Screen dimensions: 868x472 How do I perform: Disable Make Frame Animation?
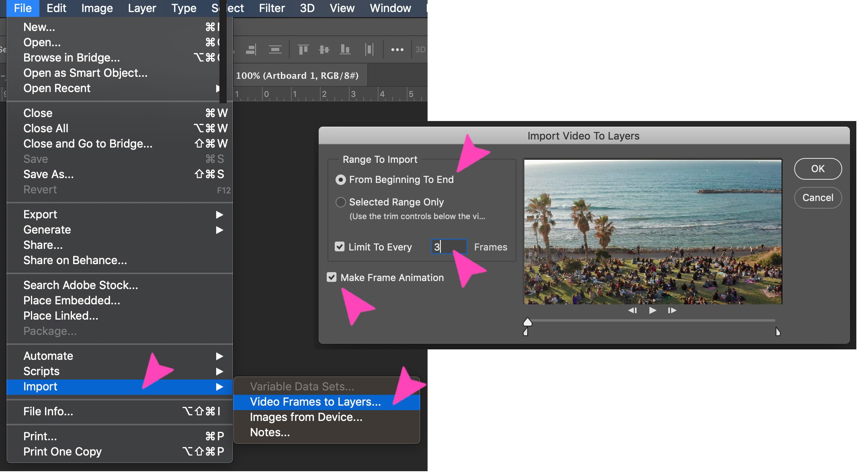[332, 277]
